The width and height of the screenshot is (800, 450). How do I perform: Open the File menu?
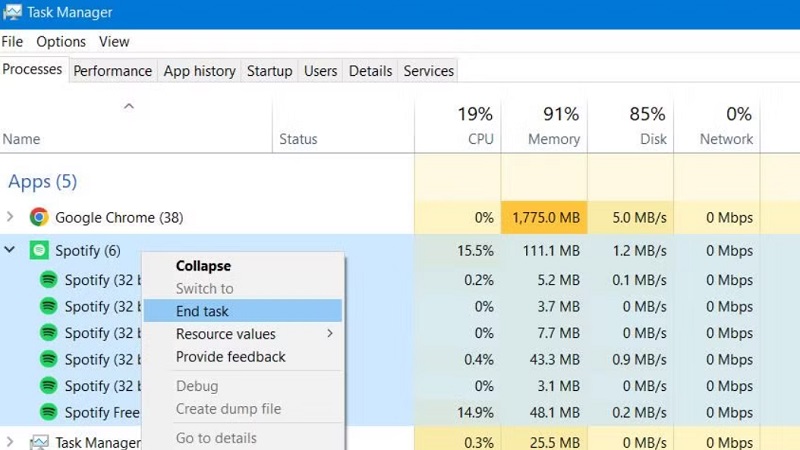pos(12,42)
